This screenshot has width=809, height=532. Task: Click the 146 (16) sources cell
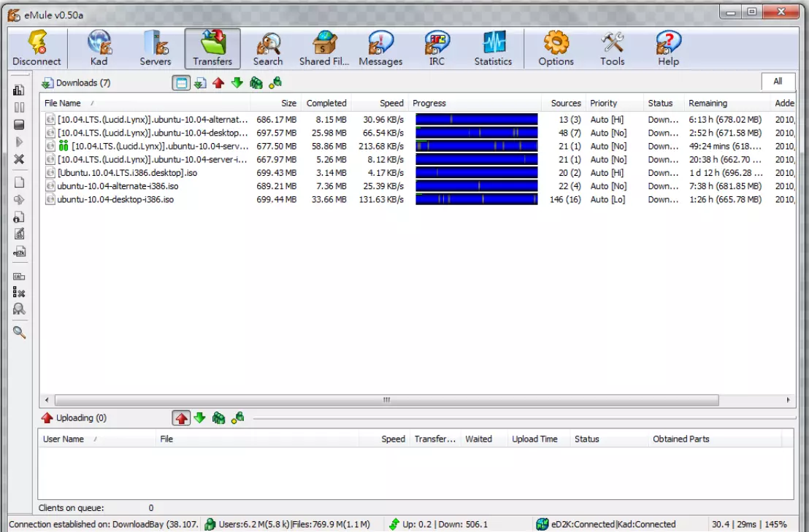[565, 199]
